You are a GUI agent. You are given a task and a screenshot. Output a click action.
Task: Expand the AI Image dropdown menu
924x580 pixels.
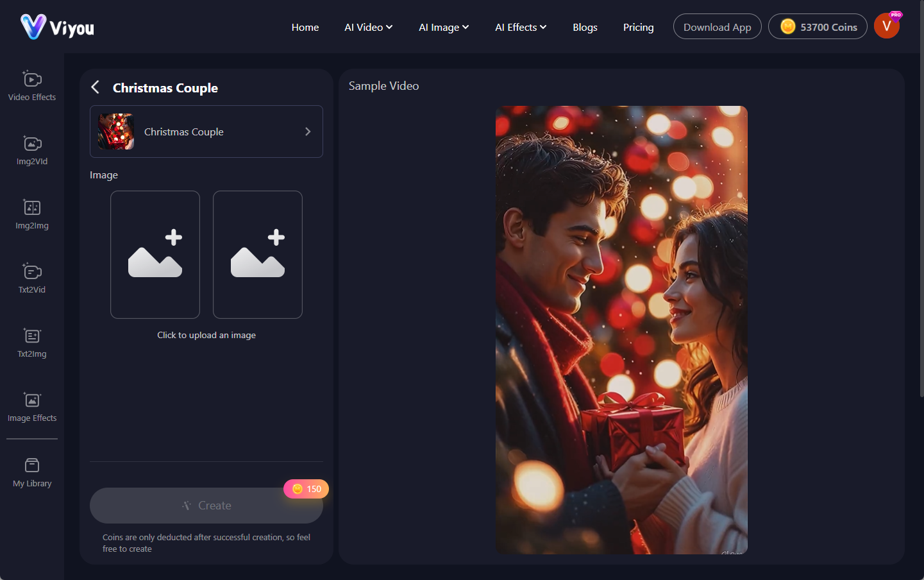[443, 27]
